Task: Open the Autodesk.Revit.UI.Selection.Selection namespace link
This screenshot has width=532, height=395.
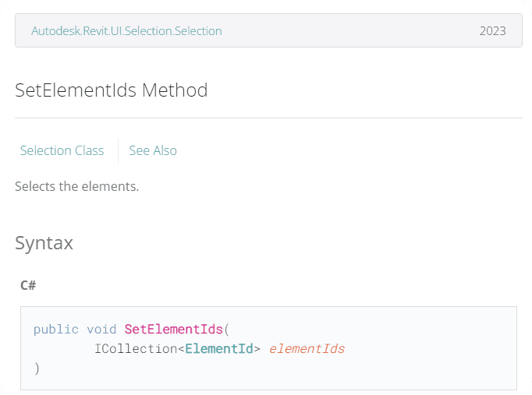Action: click(126, 31)
